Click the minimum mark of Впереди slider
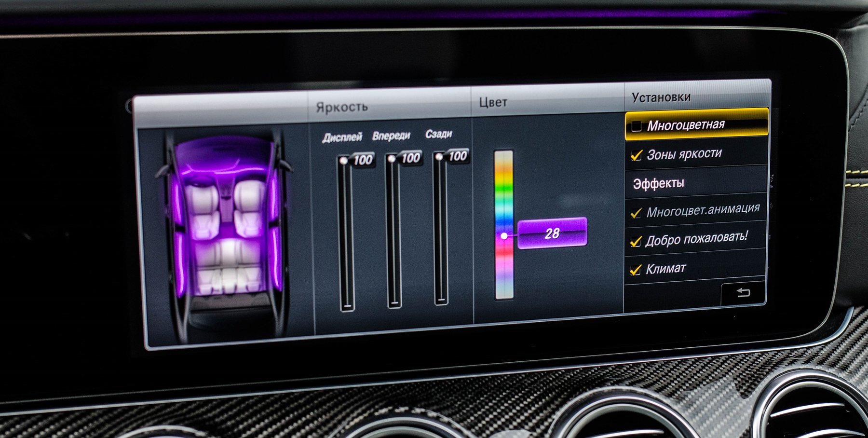 (394, 303)
